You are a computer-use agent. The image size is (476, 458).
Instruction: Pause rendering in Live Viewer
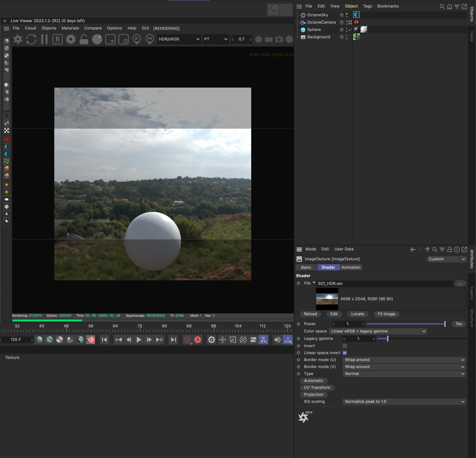pos(44,39)
